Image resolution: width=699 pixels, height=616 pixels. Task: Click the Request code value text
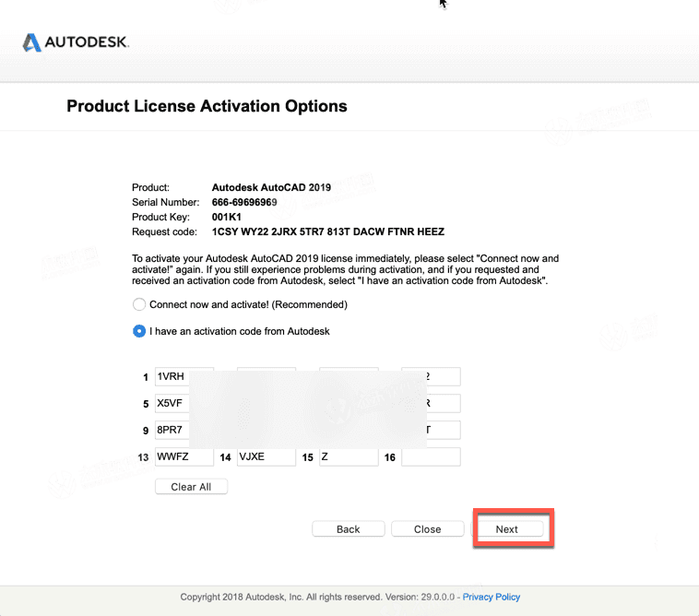tap(327, 231)
